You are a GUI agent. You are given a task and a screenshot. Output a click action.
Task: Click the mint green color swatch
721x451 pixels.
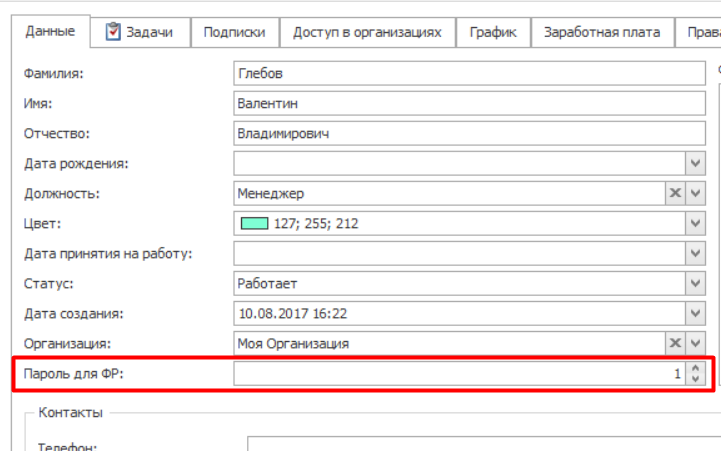pos(255,224)
